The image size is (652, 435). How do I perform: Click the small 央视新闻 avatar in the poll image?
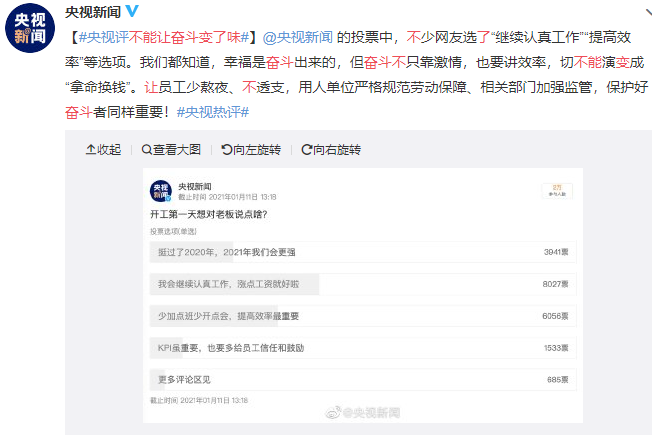(x=161, y=191)
